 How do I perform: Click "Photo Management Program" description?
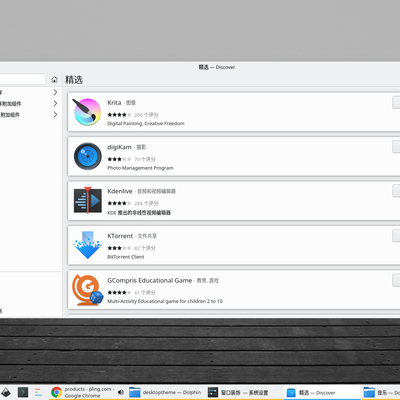(x=140, y=168)
